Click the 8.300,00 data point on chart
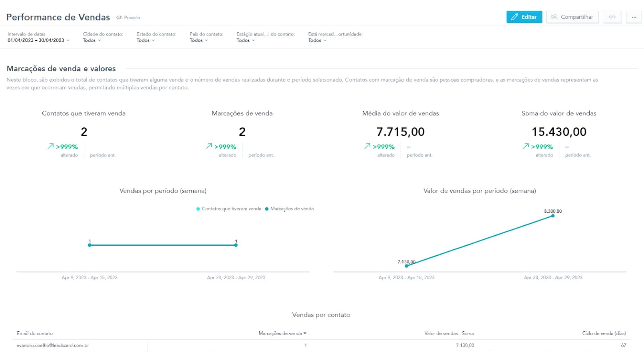Viewport: 644px width, 362px height. tap(553, 216)
